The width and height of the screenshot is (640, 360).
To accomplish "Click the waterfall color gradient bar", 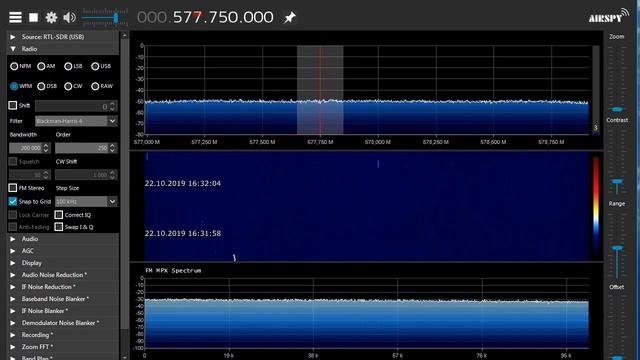I will [596, 206].
